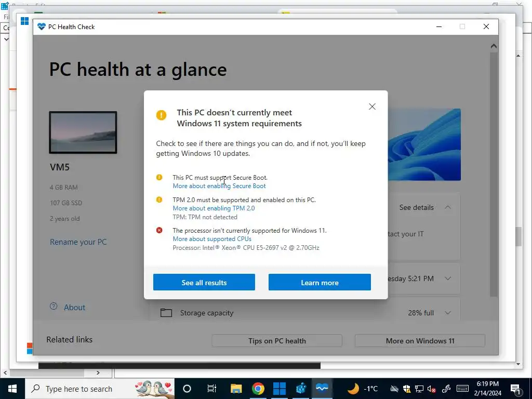This screenshot has height=399, width=532.
Task: Click the Storage capacity folder icon
Action: 166,312
